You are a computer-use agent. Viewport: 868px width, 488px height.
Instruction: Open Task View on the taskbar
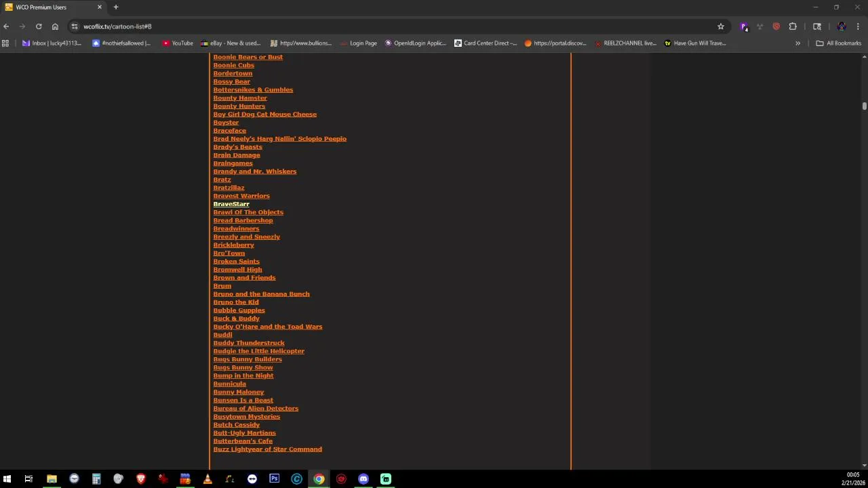pyautogui.click(x=28, y=479)
